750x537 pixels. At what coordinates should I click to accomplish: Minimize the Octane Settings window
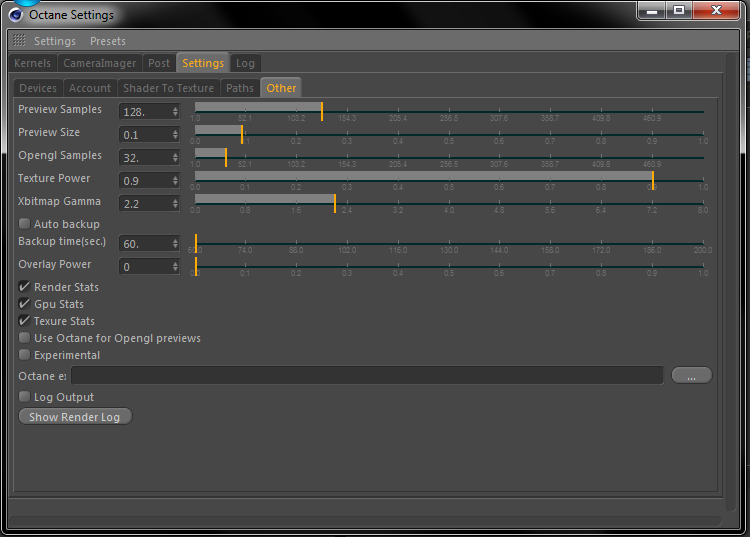(x=652, y=11)
